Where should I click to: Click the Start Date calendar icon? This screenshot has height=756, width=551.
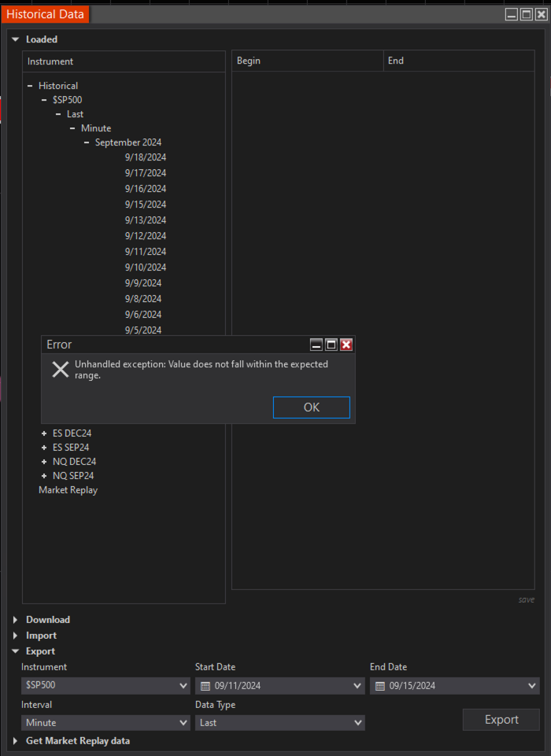tap(205, 686)
